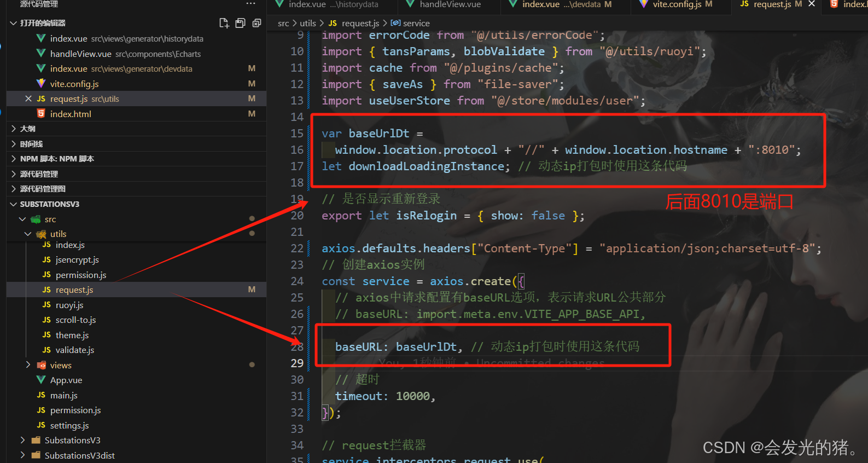
Task: Switch to the handleView.vue tab
Action: coord(450,4)
